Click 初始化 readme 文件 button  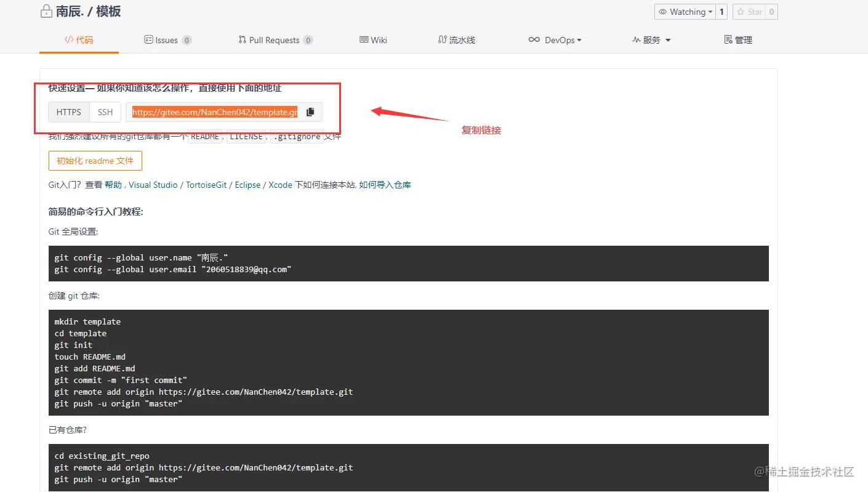point(95,161)
